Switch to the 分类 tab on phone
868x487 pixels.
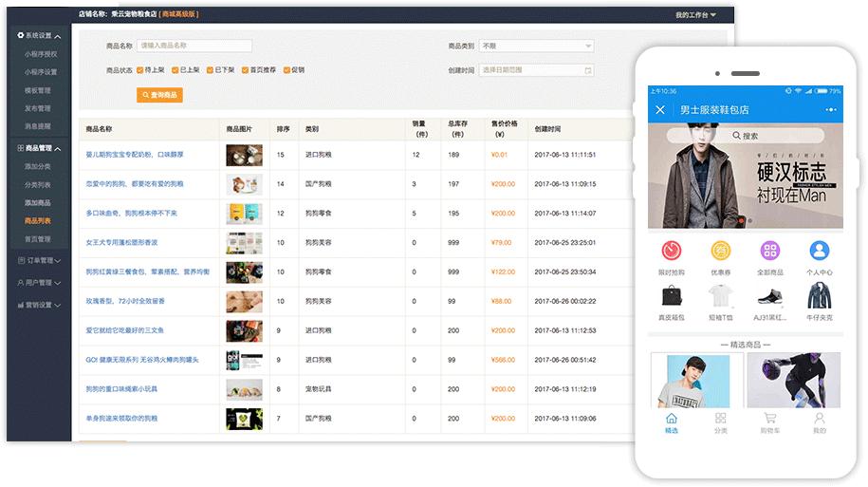coord(720,421)
